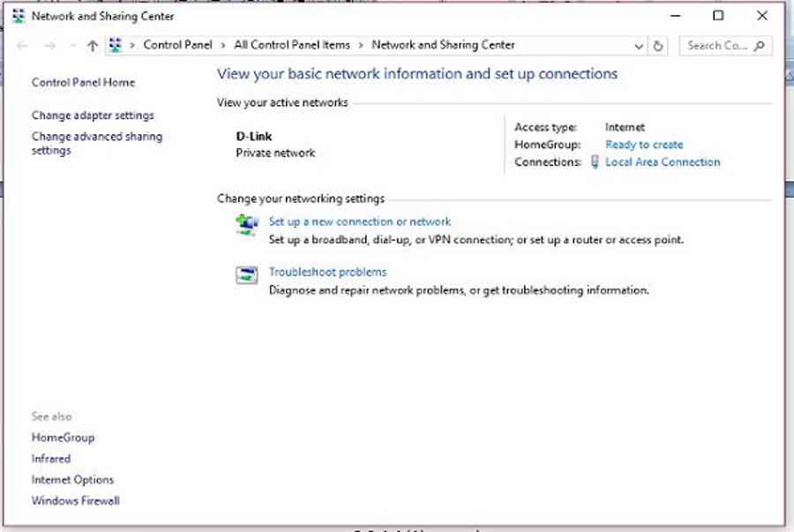Open the recent locations dropdown arrow
Image resolution: width=794 pixels, height=532 pixels.
click(72, 46)
